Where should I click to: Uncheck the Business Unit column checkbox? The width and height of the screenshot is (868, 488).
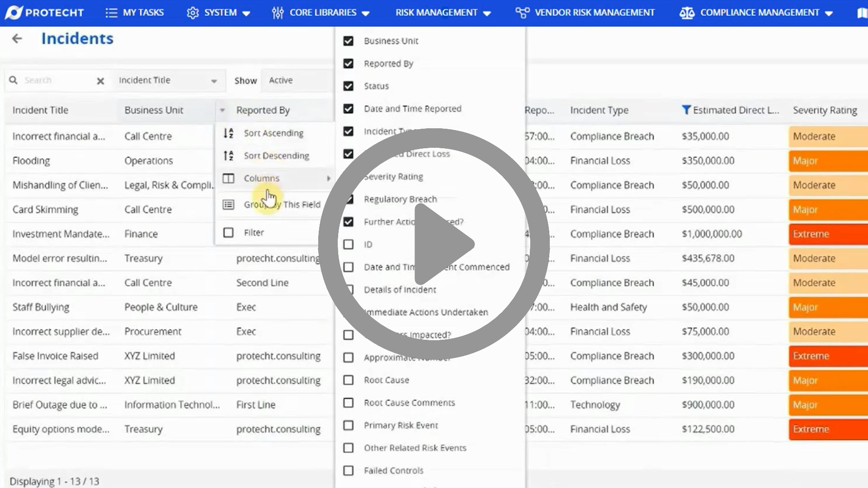point(348,41)
